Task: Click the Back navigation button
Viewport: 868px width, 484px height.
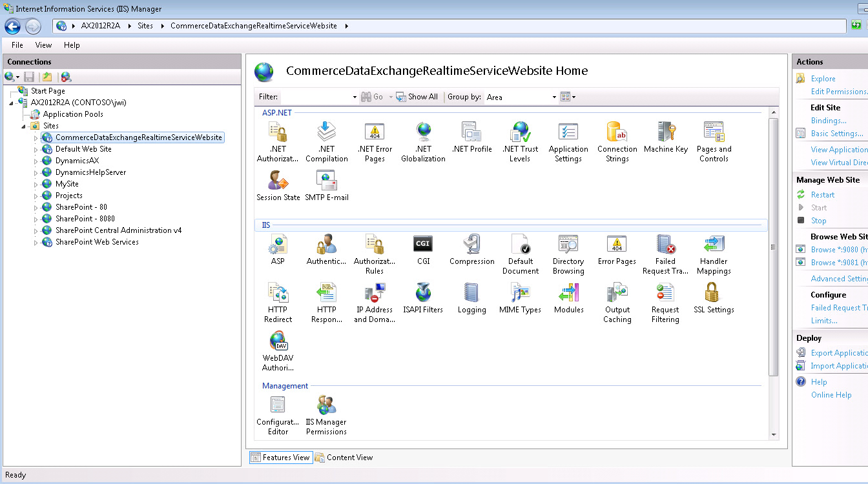Action: tap(12, 26)
